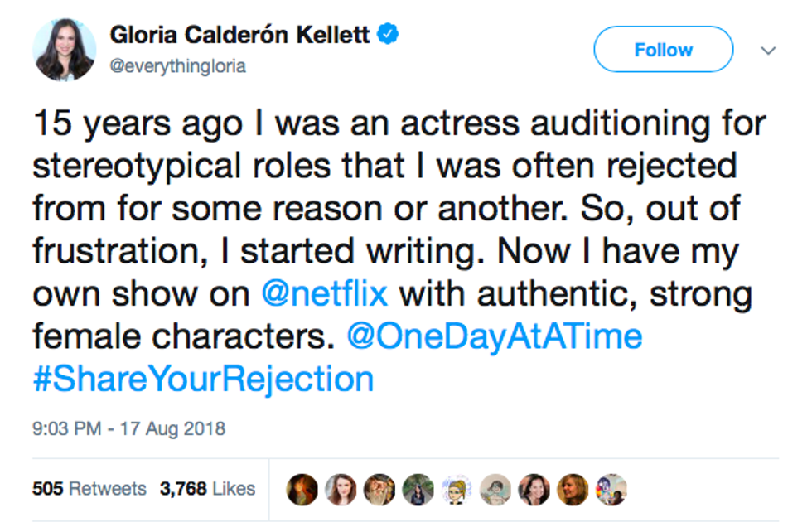Open the @netflix mention link

coord(325,296)
